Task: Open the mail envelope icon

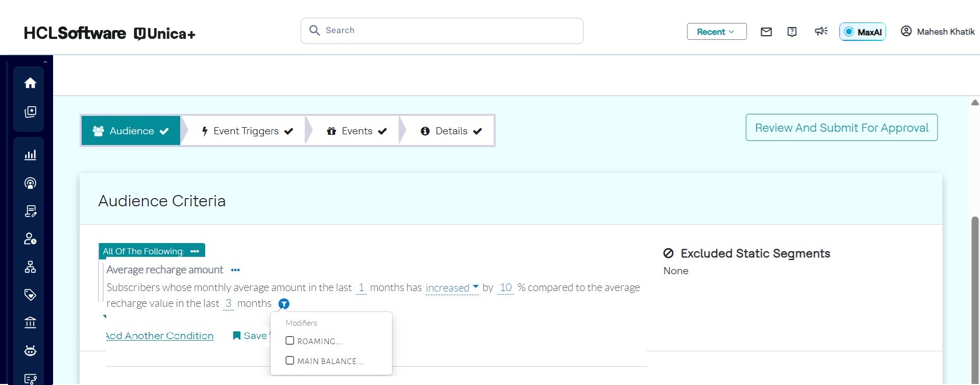Action: [766, 32]
